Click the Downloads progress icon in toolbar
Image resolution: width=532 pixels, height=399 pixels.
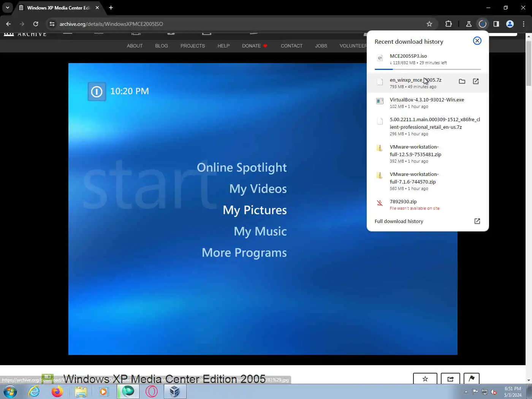(x=483, y=24)
